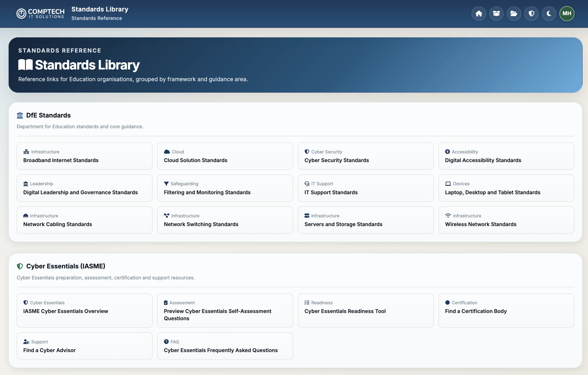
Task: Open Digital Leadership and Governance Standards
Action: 84,188
